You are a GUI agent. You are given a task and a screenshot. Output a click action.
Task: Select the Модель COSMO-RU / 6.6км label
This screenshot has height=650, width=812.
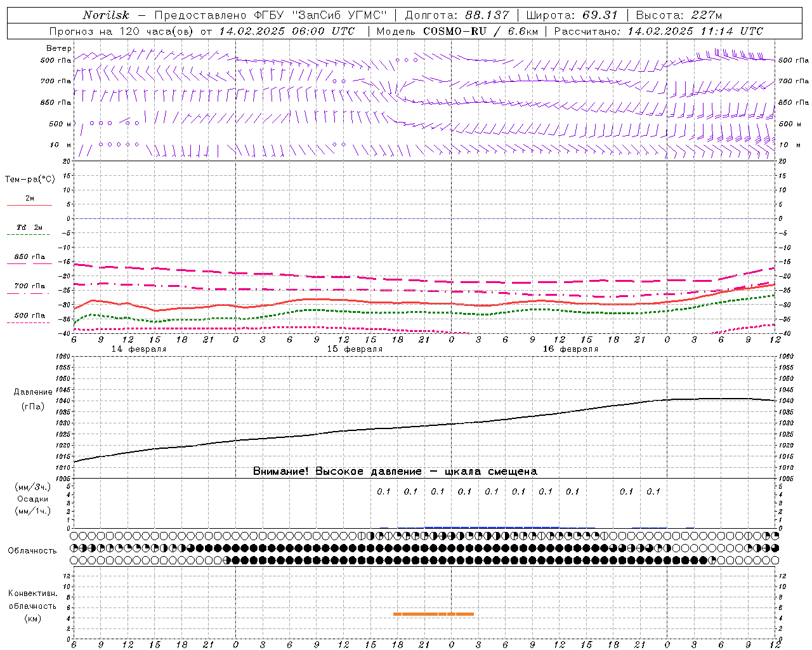[457, 31]
